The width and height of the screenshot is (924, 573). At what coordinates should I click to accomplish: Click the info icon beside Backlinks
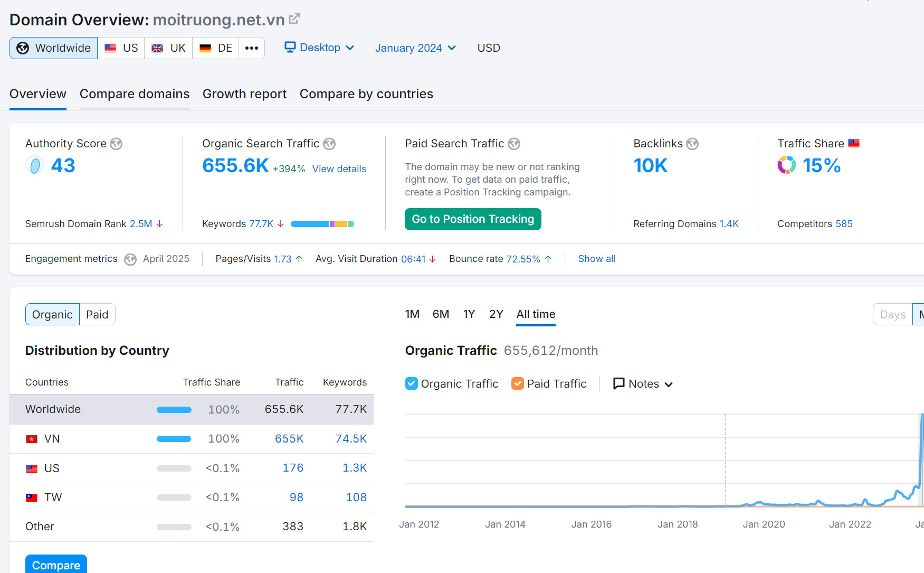[693, 144]
